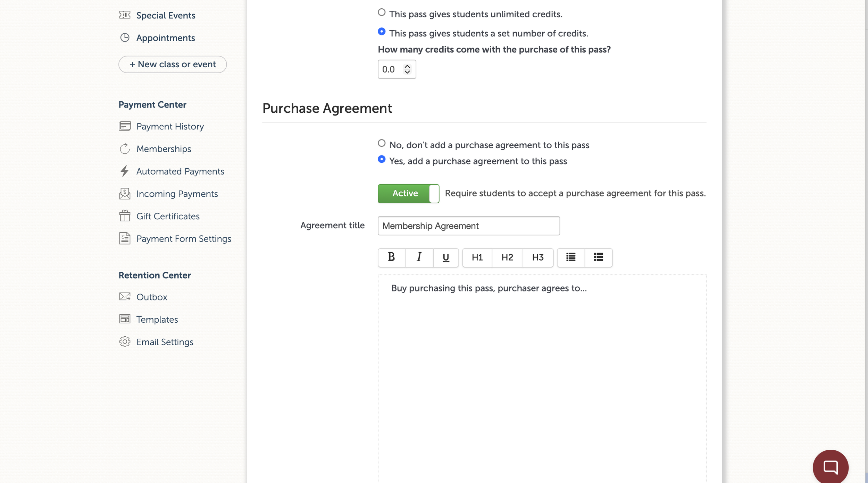Click the Bold formatting button

pyautogui.click(x=391, y=257)
